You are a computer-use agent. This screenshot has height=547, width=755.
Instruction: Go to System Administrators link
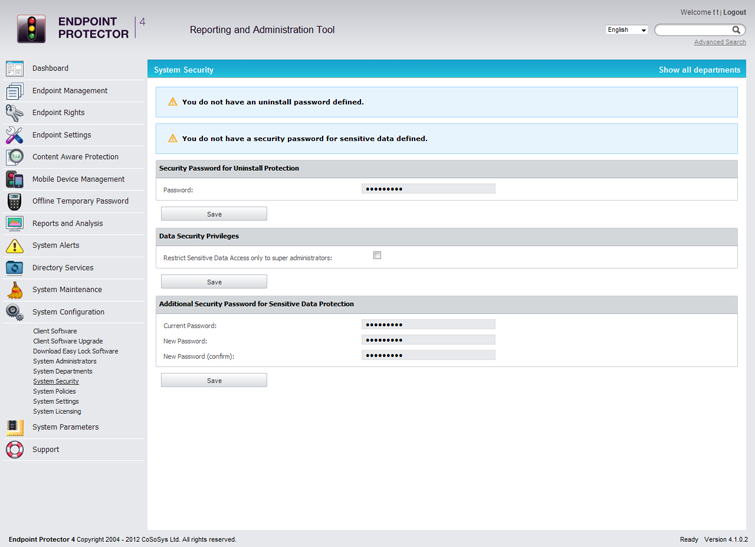pos(65,362)
